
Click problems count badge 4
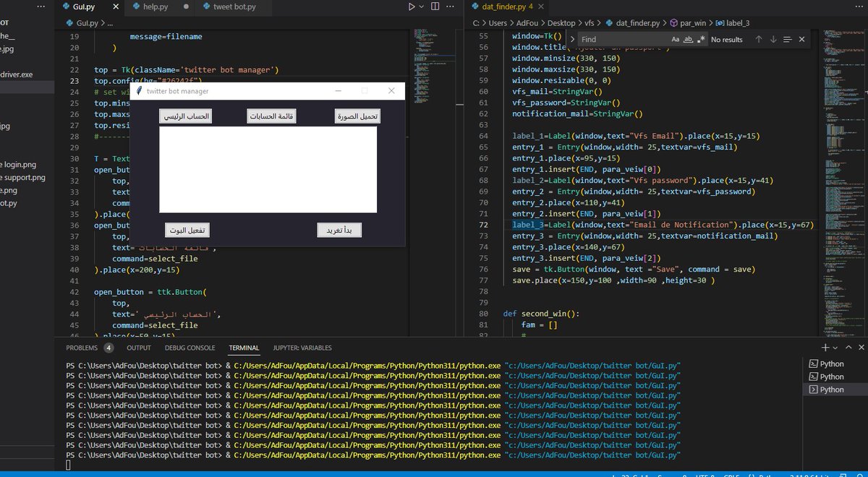click(x=109, y=348)
